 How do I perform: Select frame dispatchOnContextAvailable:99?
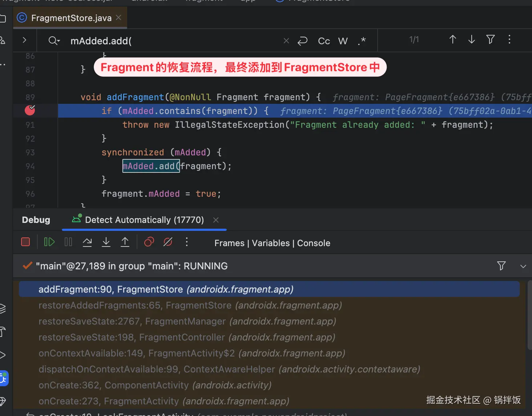coord(269,369)
